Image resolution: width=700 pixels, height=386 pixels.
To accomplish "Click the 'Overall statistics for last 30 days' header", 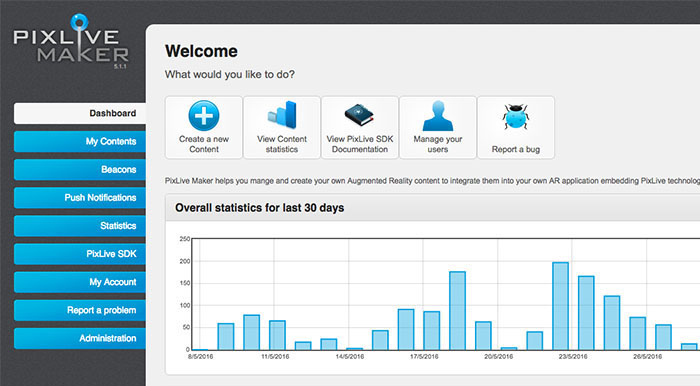I will (x=259, y=208).
